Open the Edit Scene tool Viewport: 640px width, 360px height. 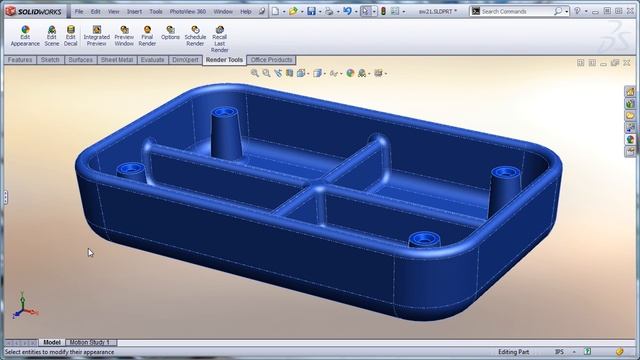[51, 36]
